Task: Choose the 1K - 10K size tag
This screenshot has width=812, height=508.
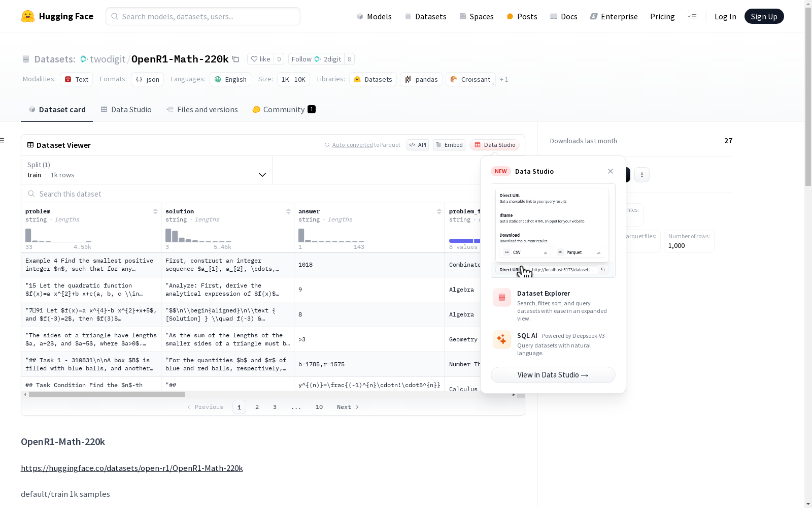Action: [x=293, y=79]
